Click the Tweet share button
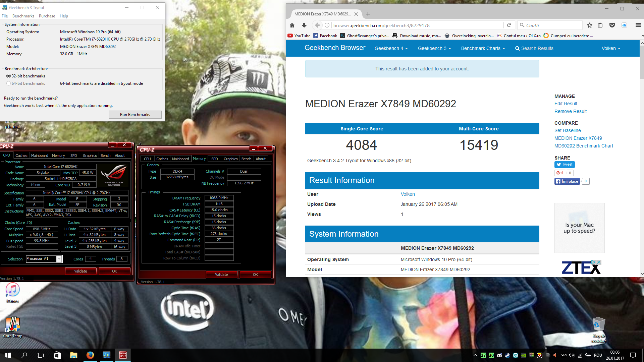 pos(565,164)
